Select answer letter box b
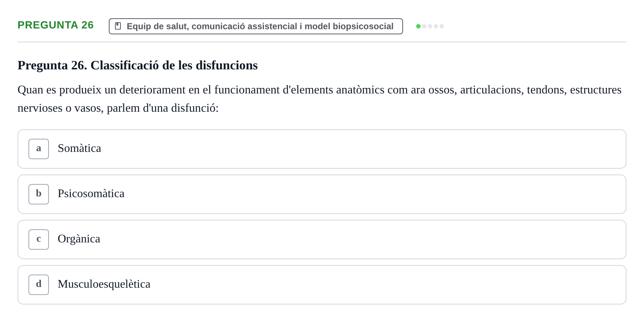 [x=39, y=194]
